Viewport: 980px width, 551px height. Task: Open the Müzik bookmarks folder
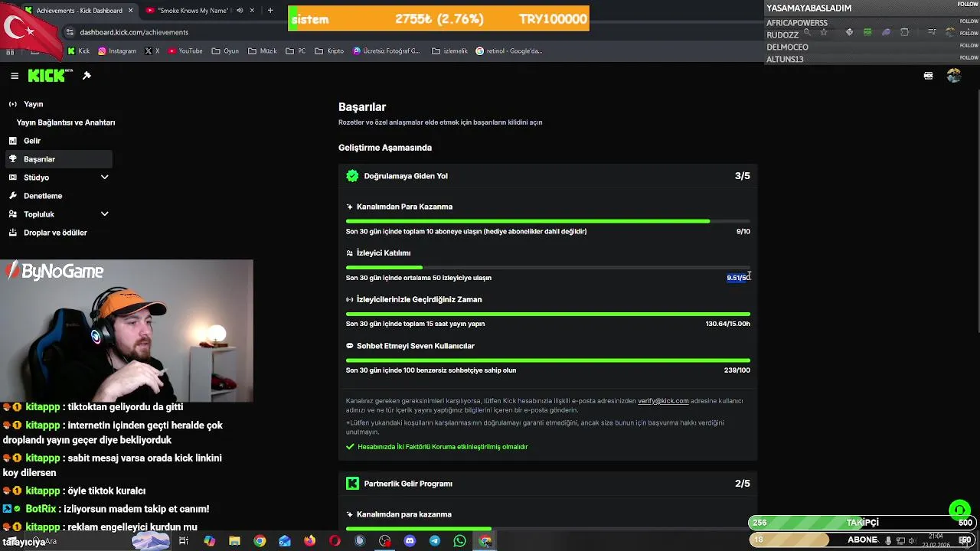point(263,51)
